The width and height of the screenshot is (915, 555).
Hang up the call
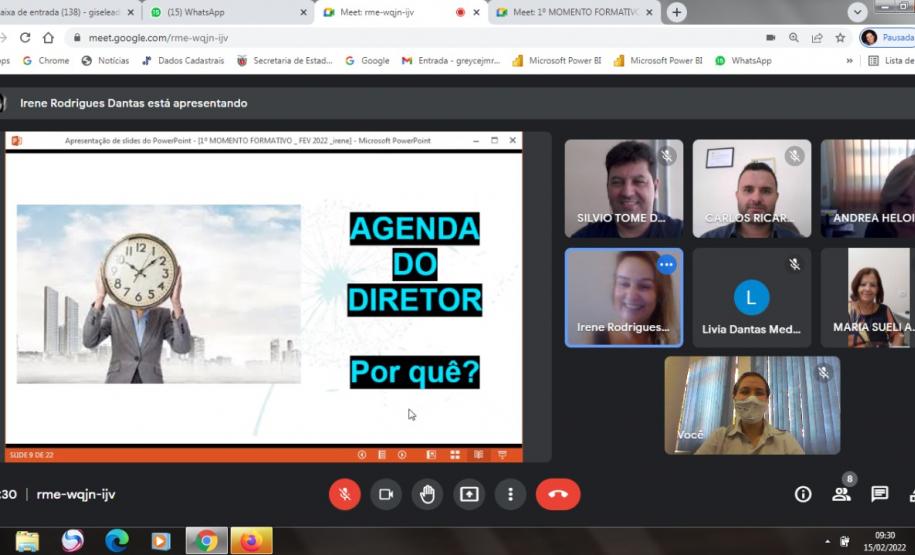coord(558,494)
